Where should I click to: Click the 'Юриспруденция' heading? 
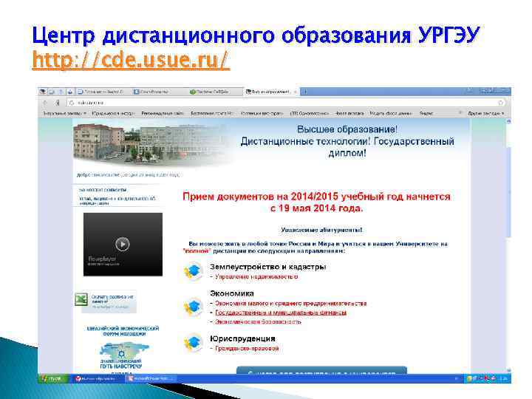[242, 338]
